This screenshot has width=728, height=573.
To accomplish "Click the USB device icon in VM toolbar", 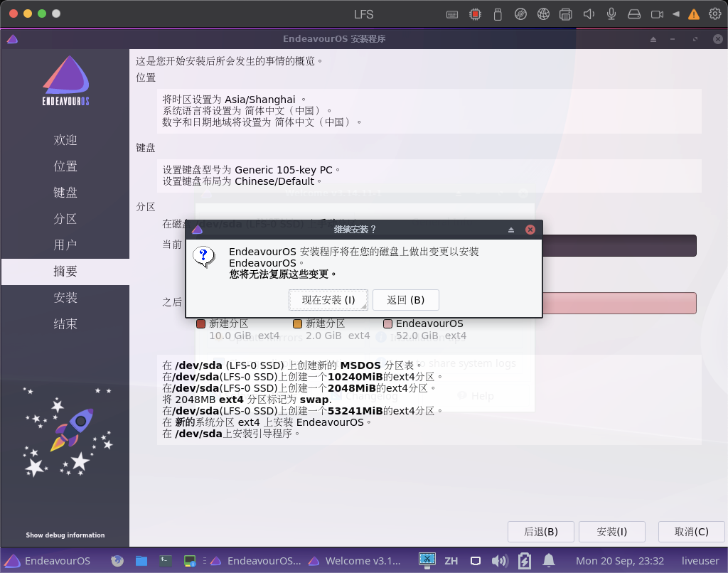I will (498, 14).
